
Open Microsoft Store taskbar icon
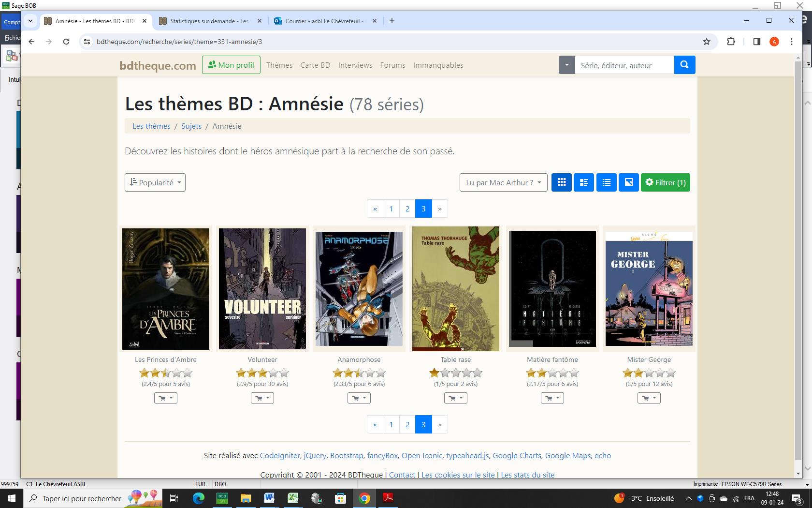pos(340,498)
